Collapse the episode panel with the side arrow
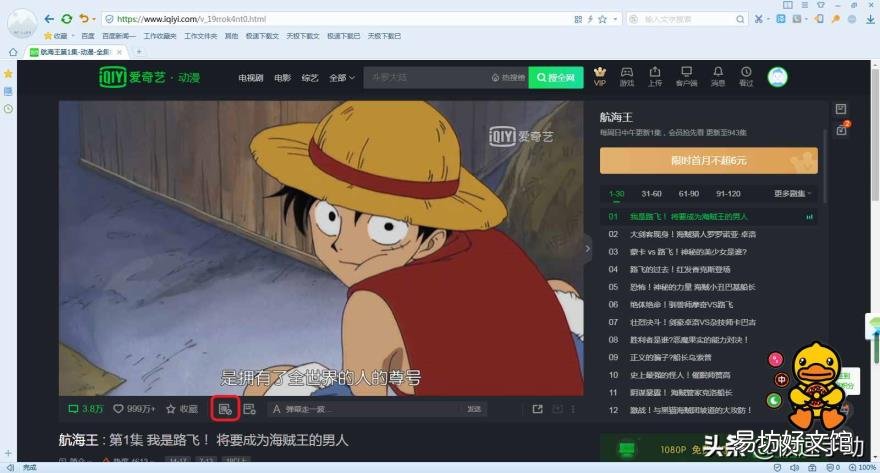Viewport: 880px width, 473px height. (588, 248)
